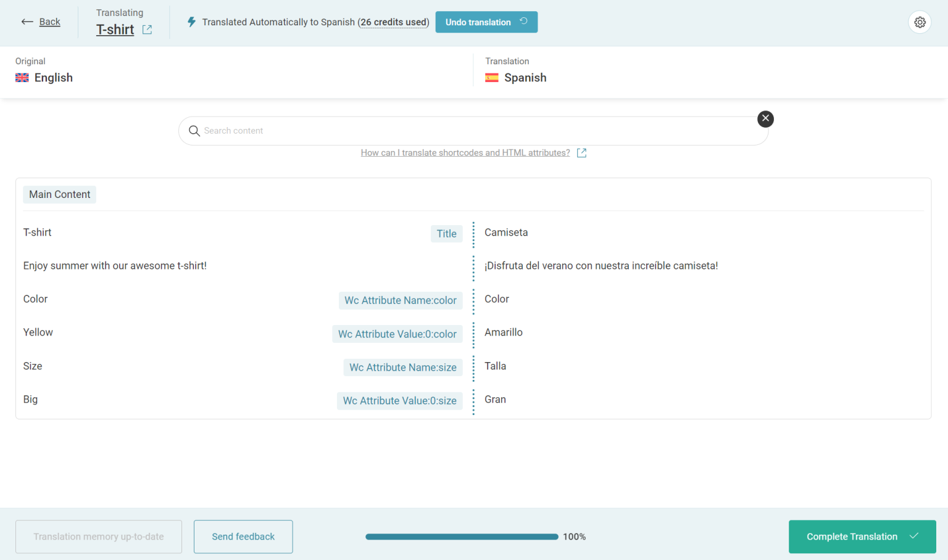Click the back arrow to leave the editor
The height and width of the screenshot is (560, 948).
27,22
